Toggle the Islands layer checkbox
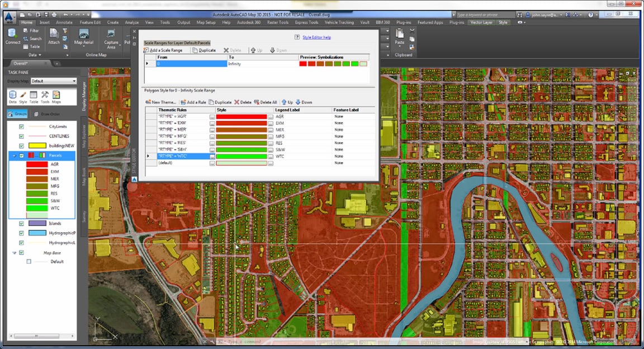This screenshot has width=644, height=349. click(x=21, y=223)
